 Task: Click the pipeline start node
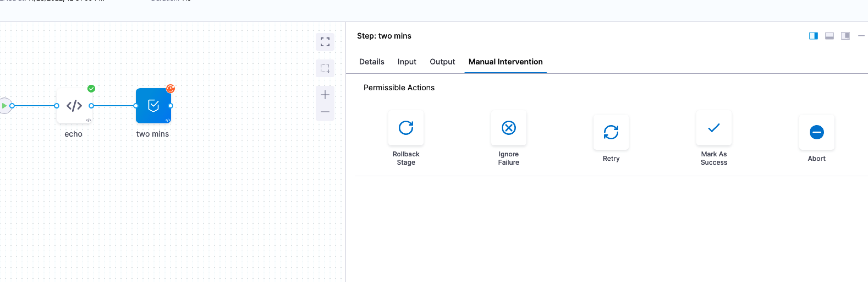click(x=4, y=106)
